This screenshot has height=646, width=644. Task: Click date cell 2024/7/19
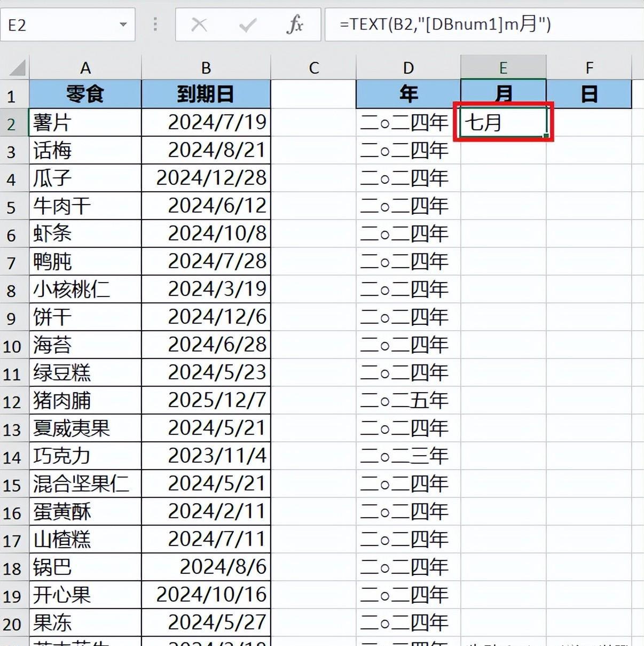coord(206,122)
